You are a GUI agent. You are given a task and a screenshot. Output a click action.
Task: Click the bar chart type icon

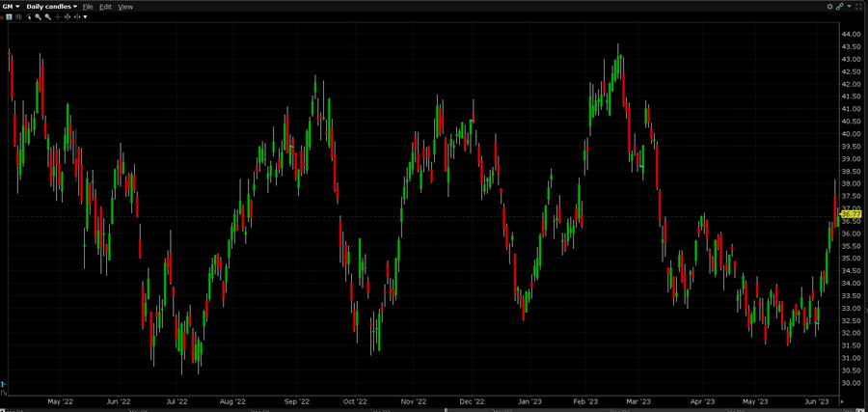[18, 16]
